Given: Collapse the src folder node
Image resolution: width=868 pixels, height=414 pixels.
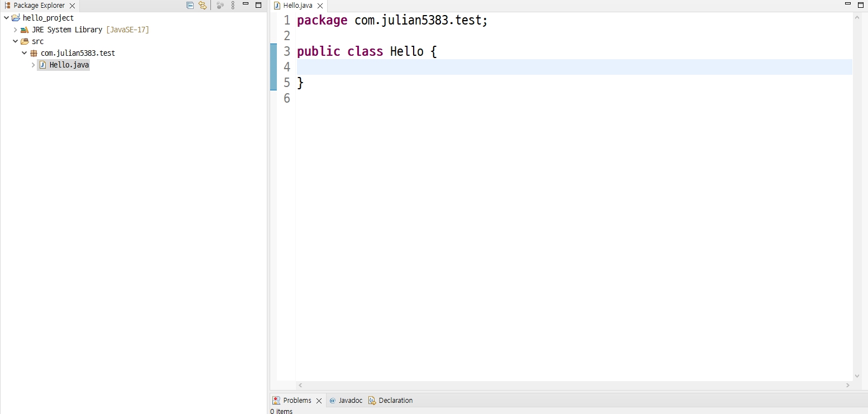Looking at the screenshot, I should point(15,41).
